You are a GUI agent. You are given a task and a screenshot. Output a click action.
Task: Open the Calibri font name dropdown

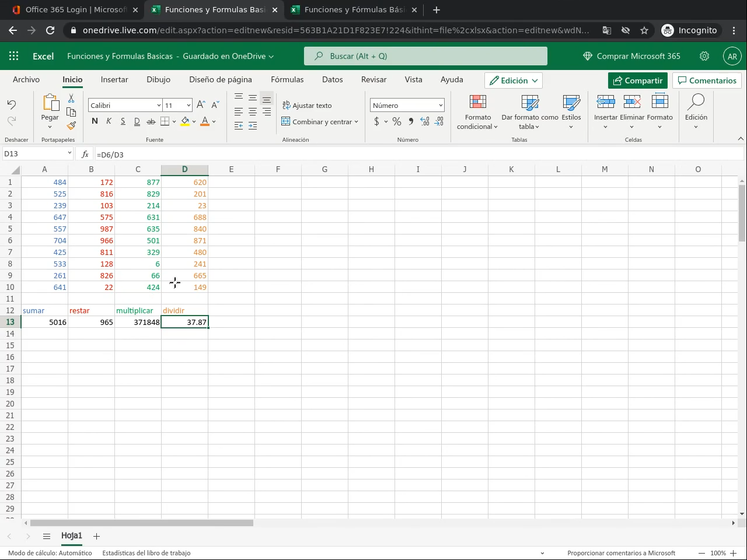(158, 106)
